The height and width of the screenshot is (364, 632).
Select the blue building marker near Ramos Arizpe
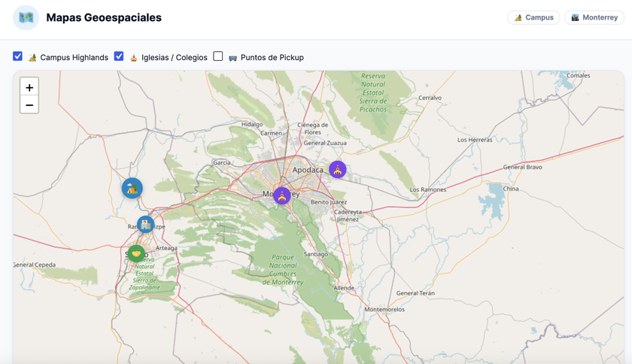point(145,225)
